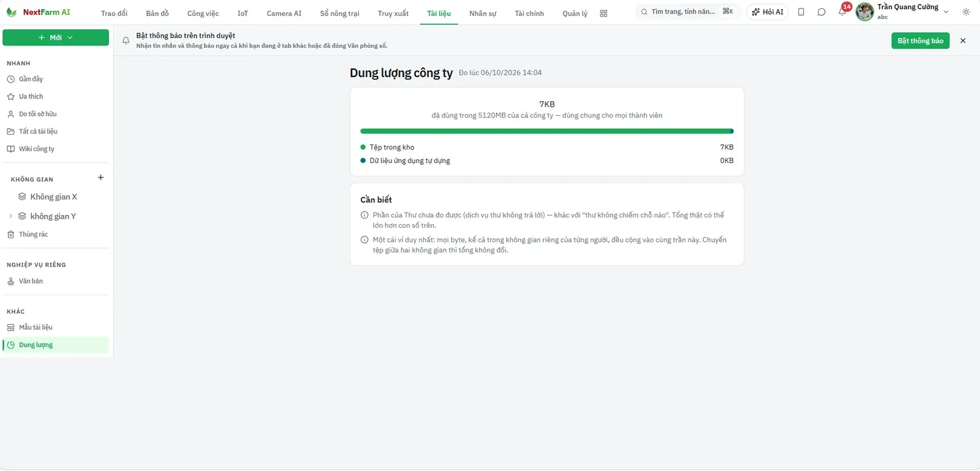
Task: Open Mẫu tài liệu templates
Action: pyautogui.click(x=56, y=327)
